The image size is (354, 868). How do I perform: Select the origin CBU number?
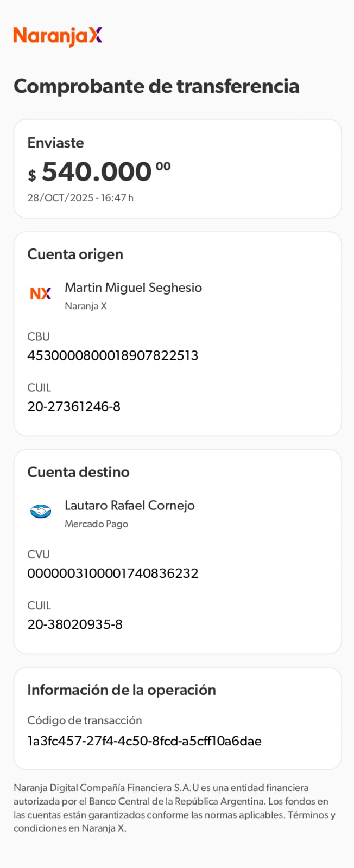(112, 355)
